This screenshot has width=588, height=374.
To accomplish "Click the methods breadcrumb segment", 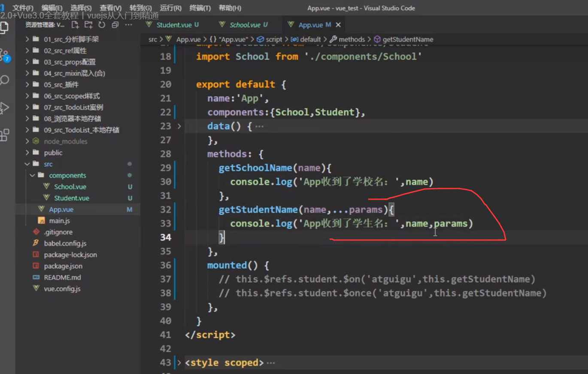I will pyautogui.click(x=352, y=40).
